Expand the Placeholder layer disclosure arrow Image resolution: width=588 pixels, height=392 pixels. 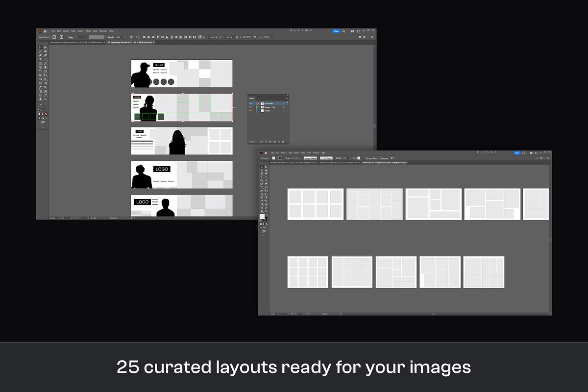[x=258, y=103]
